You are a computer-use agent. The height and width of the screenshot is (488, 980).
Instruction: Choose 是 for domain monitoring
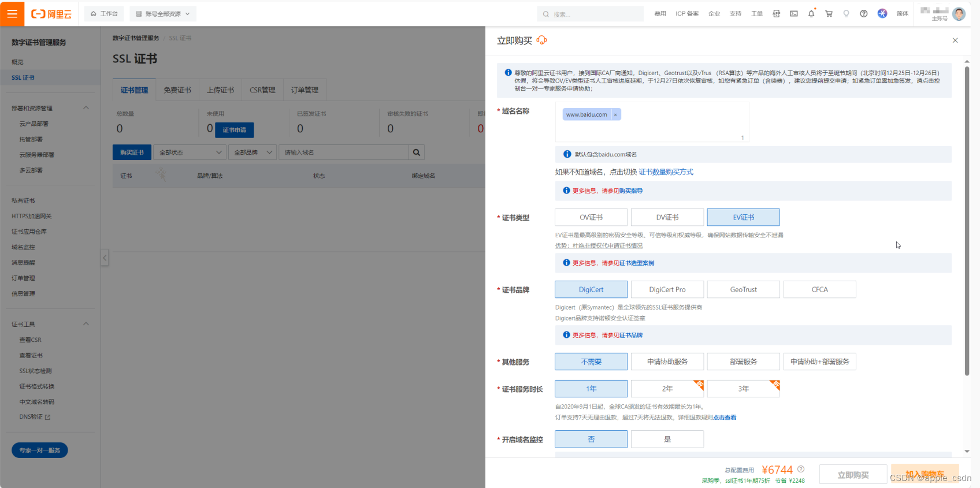[667, 439]
